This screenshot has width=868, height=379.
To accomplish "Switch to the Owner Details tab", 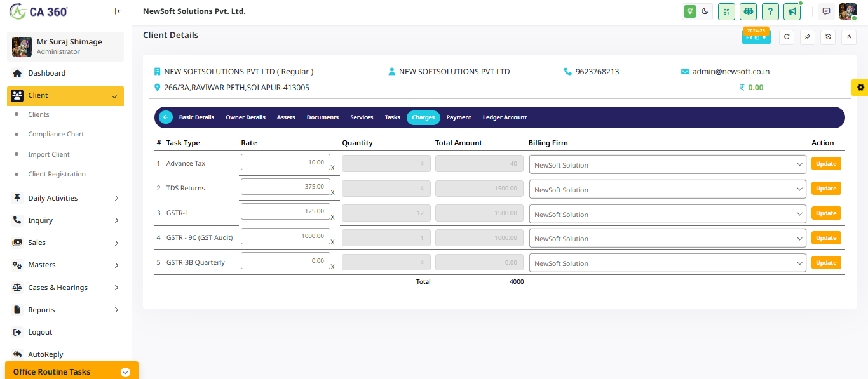I will coord(245,117).
